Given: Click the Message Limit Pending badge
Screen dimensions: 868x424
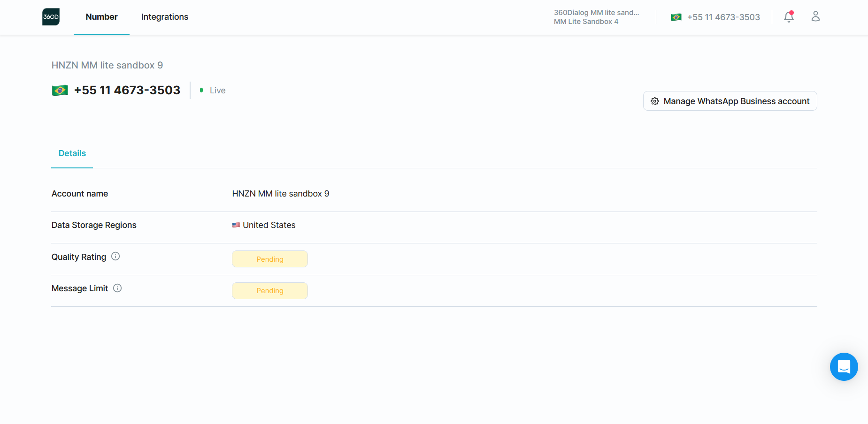Looking at the screenshot, I should 270,291.
